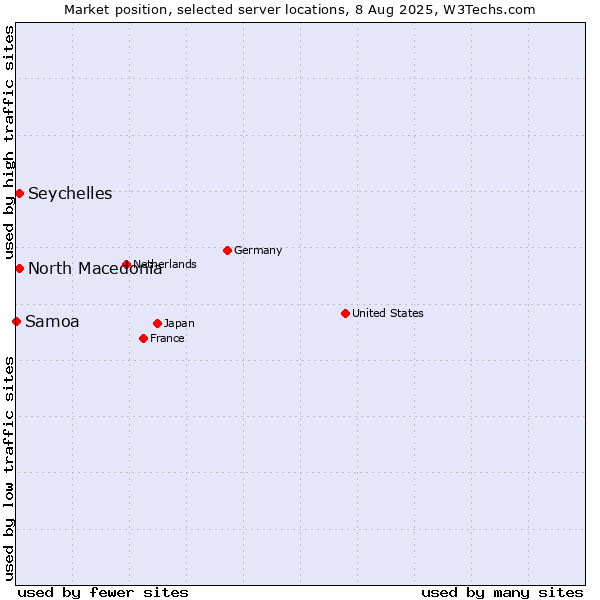The width and height of the screenshot is (600, 600).
Task: Click the 'used by many sites' axis label
Action: pyautogui.click(x=502, y=593)
